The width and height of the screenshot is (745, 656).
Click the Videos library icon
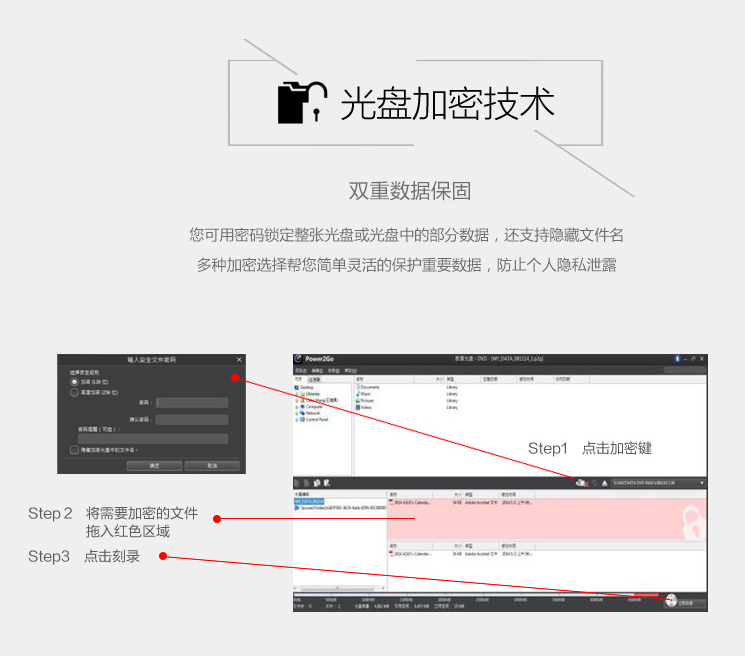[x=358, y=407]
